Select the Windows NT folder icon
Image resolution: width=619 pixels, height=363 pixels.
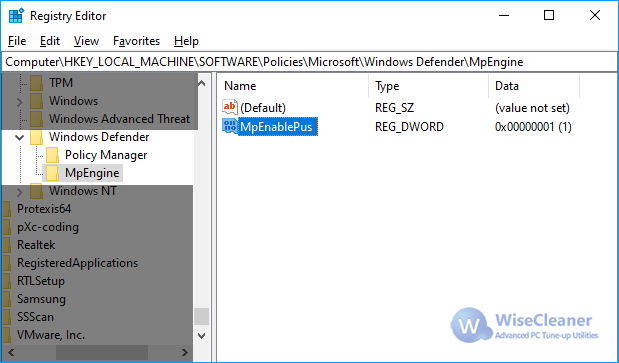pos(37,191)
